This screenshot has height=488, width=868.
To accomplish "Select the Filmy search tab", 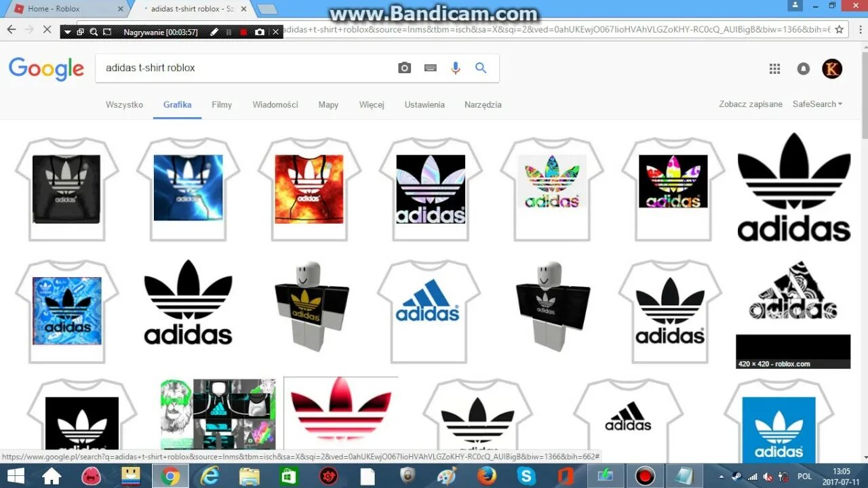I will tap(222, 104).
